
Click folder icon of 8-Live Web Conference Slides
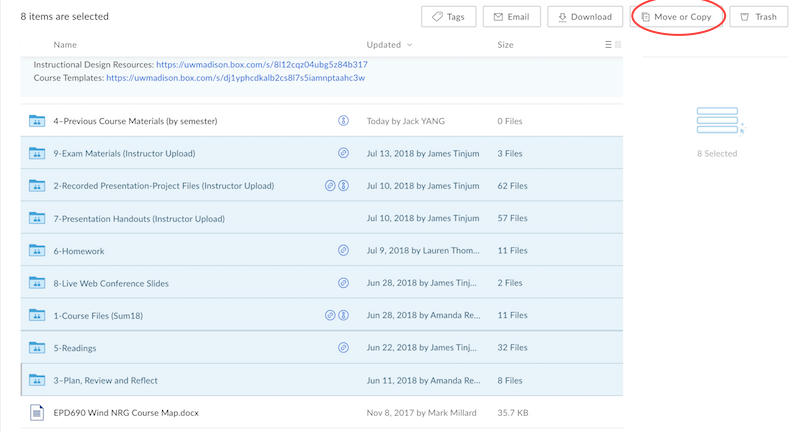(37, 283)
